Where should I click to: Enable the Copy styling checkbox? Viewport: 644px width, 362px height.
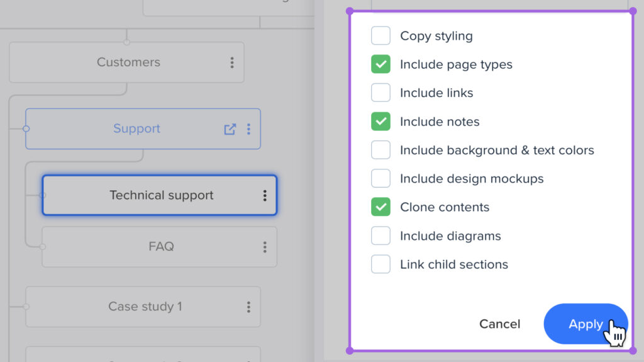tap(380, 36)
